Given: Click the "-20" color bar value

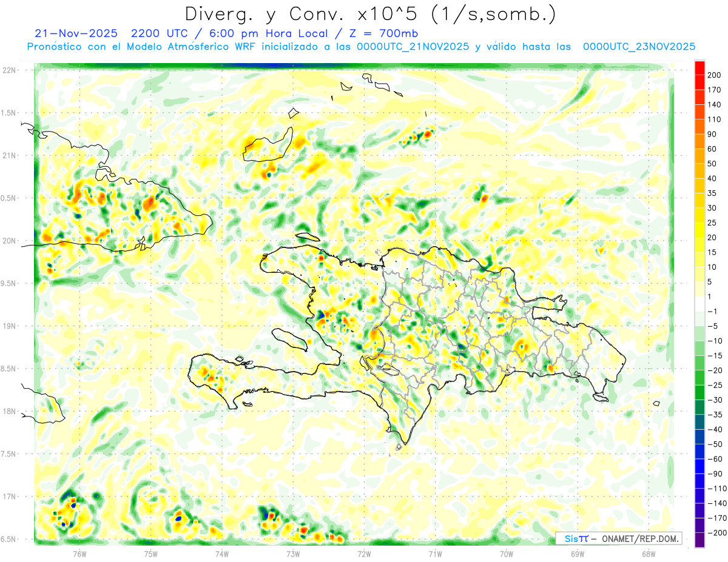Looking at the screenshot, I should [x=716, y=370].
